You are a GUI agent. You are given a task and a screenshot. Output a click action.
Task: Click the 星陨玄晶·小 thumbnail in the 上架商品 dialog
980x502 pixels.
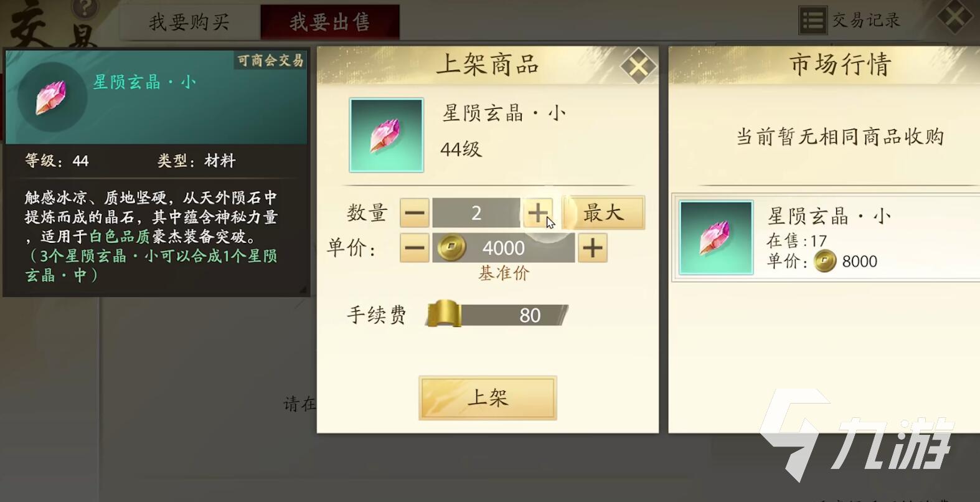[387, 135]
